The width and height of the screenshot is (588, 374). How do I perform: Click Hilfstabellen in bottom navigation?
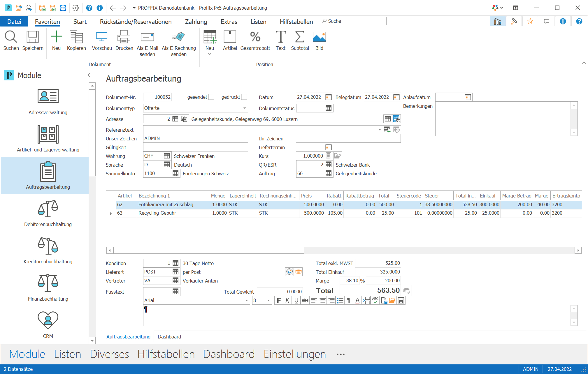click(x=166, y=354)
